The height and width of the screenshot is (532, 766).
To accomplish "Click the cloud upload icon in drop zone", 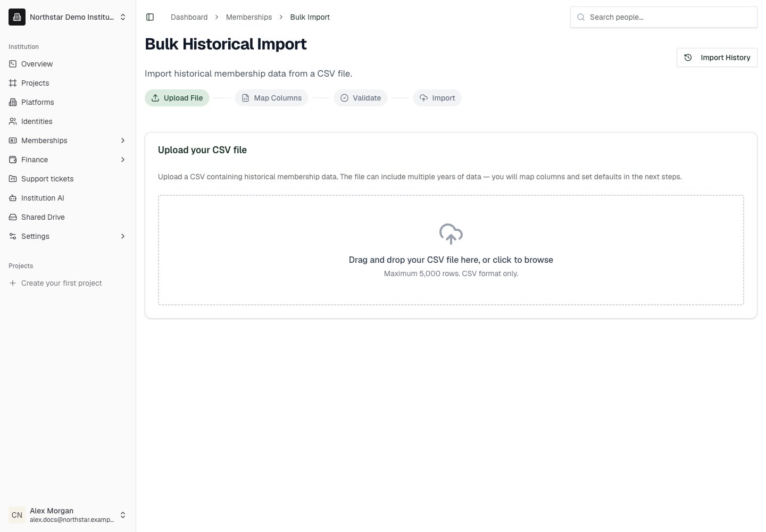I will tap(451, 234).
